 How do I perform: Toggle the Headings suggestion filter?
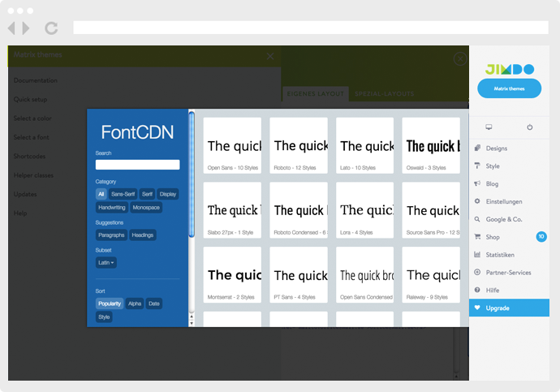(143, 235)
